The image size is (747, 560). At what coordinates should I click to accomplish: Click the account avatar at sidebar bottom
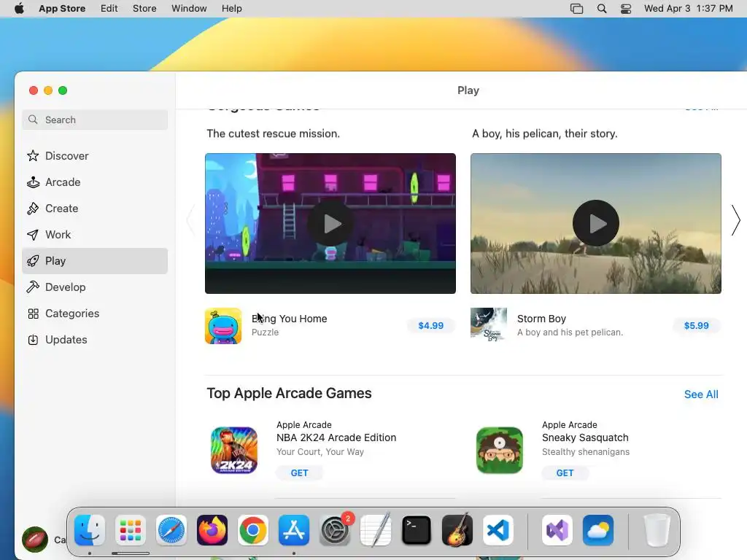(35, 540)
